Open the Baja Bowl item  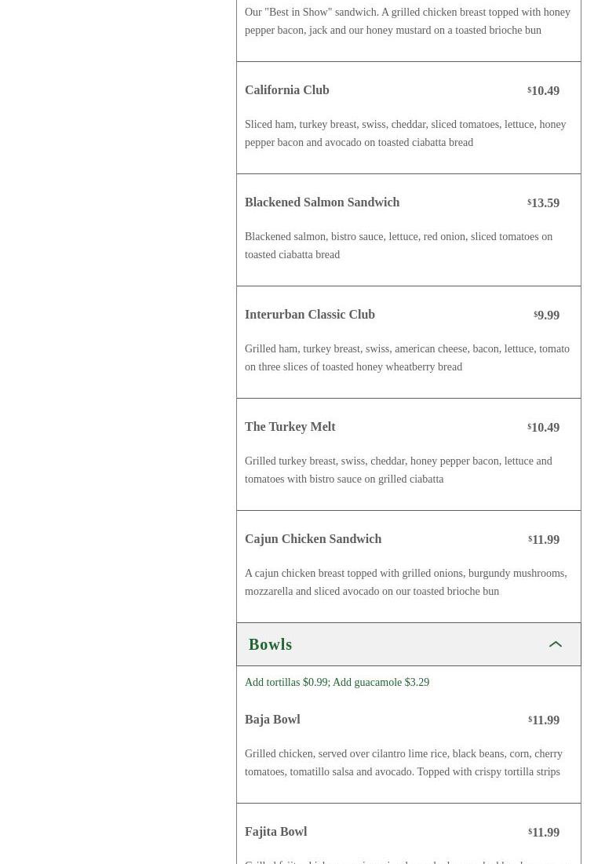point(272,720)
